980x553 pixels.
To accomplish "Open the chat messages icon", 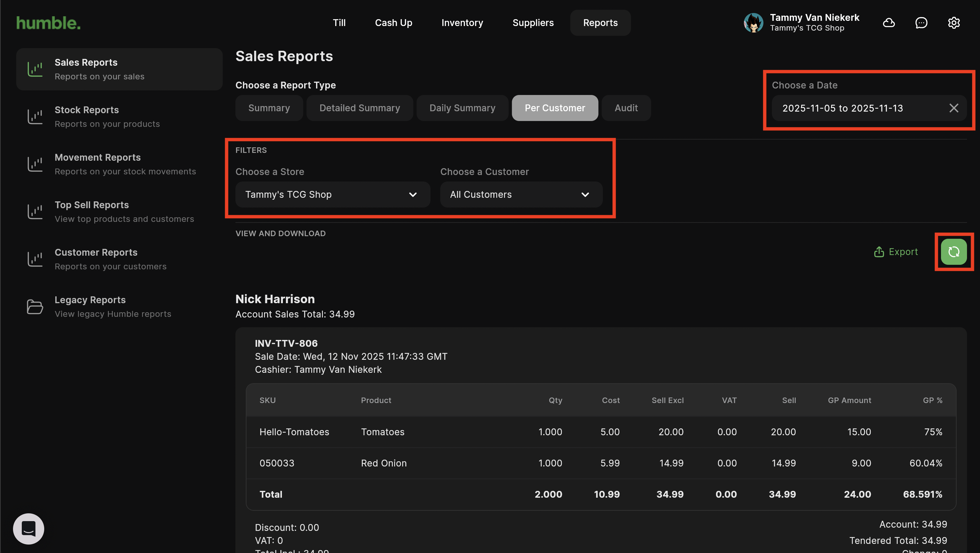I will coord(921,23).
